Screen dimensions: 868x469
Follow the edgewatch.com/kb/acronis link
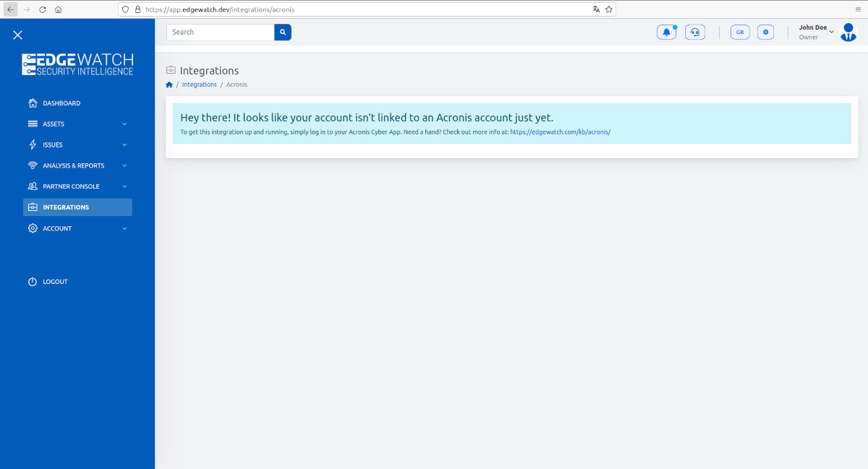[x=561, y=132]
